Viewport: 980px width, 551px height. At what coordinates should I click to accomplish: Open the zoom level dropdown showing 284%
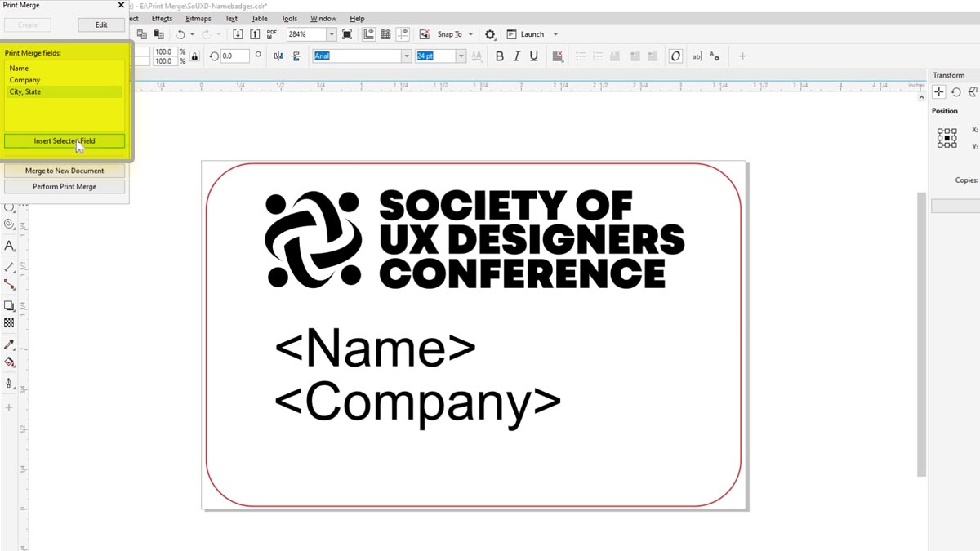click(x=331, y=33)
